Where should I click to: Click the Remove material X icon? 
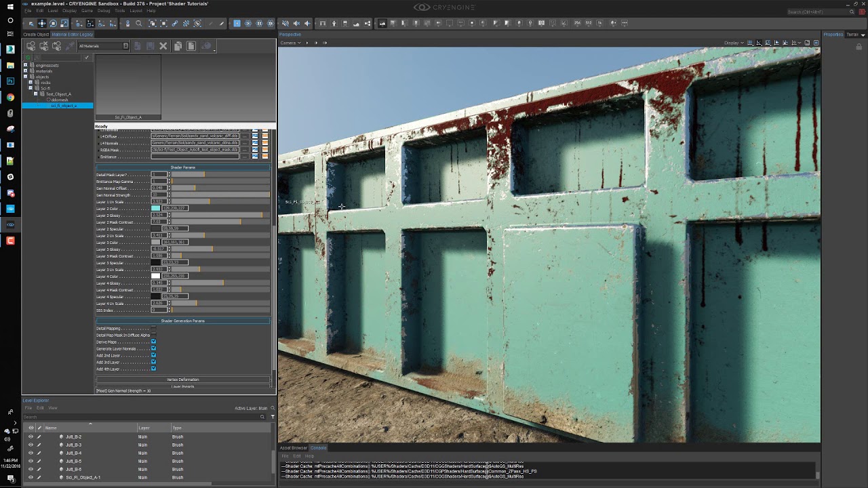[163, 46]
